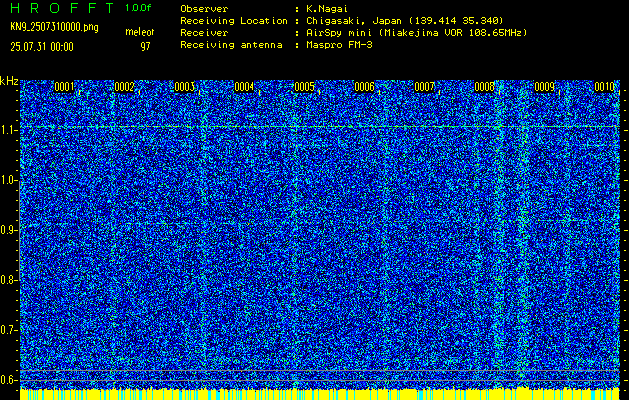Click the Observer label

[204, 8]
